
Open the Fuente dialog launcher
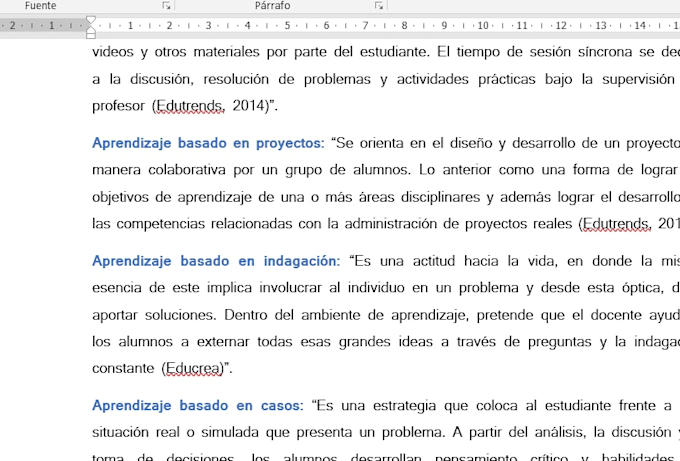pos(167,6)
